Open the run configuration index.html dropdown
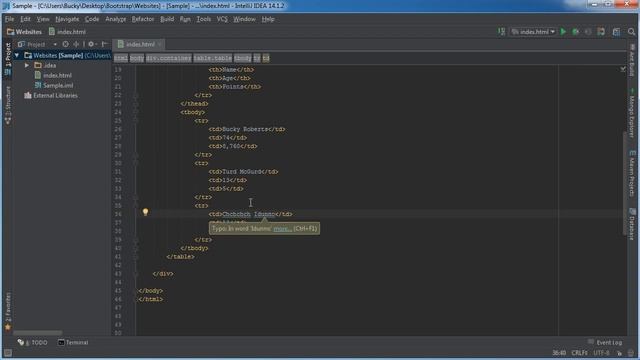This screenshot has height=360, width=640. pyautogui.click(x=533, y=31)
